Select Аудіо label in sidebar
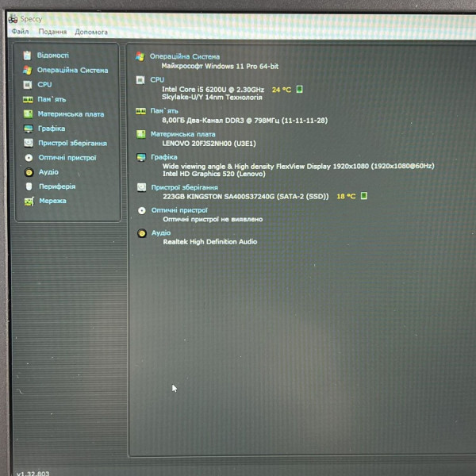 [x=48, y=172]
